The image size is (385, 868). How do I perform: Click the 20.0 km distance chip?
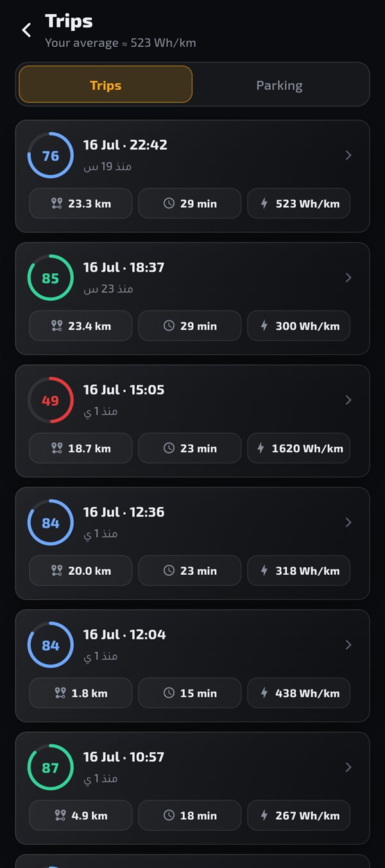pyautogui.click(x=81, y=571)
